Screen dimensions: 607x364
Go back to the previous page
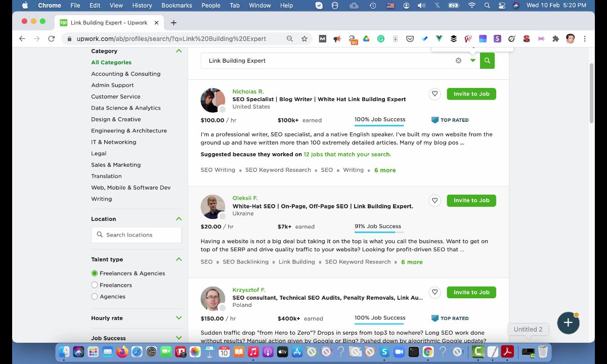tap(22, 38)
